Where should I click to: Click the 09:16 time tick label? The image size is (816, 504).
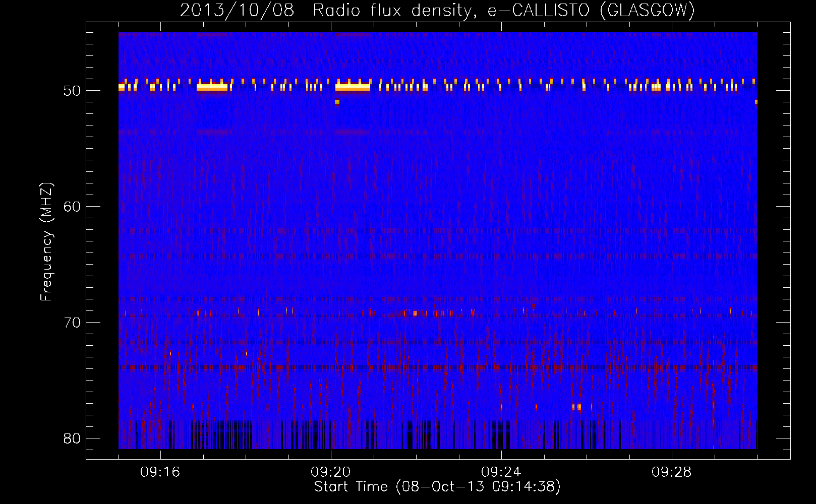coord(160,472)
